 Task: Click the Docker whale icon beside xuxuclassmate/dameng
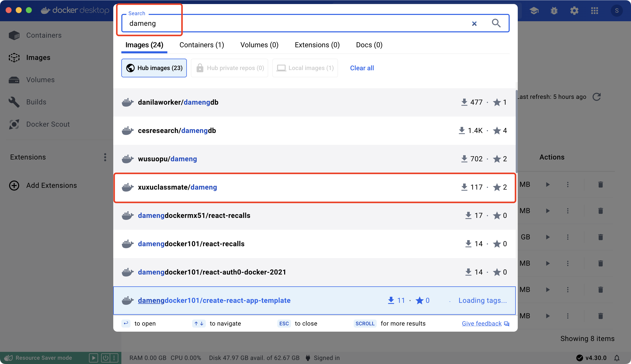[x=128, y=187]
